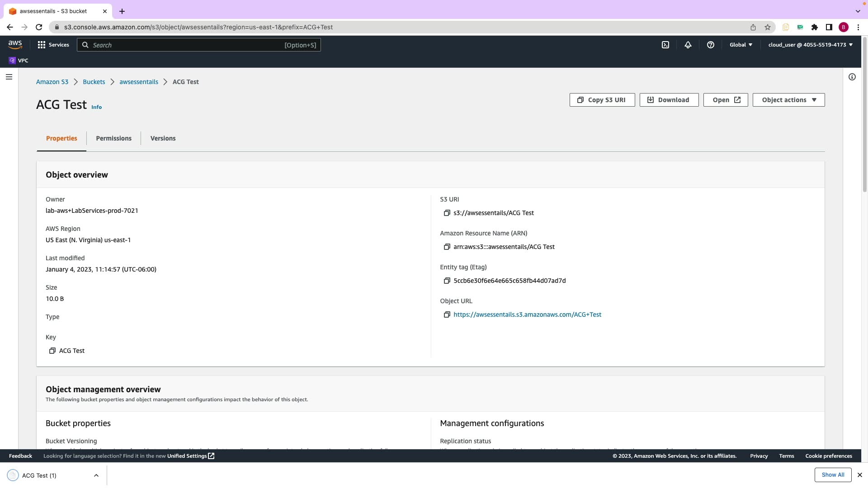The height and width of the screenshot is (488, 868).
Task: Open the side navigation hamburger menu
Action: (9, 77)
